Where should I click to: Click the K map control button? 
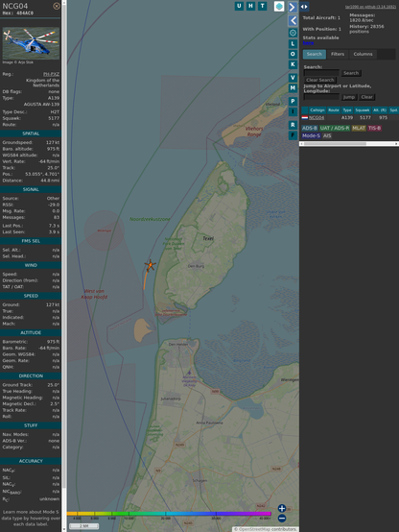[x=293, y=64]
